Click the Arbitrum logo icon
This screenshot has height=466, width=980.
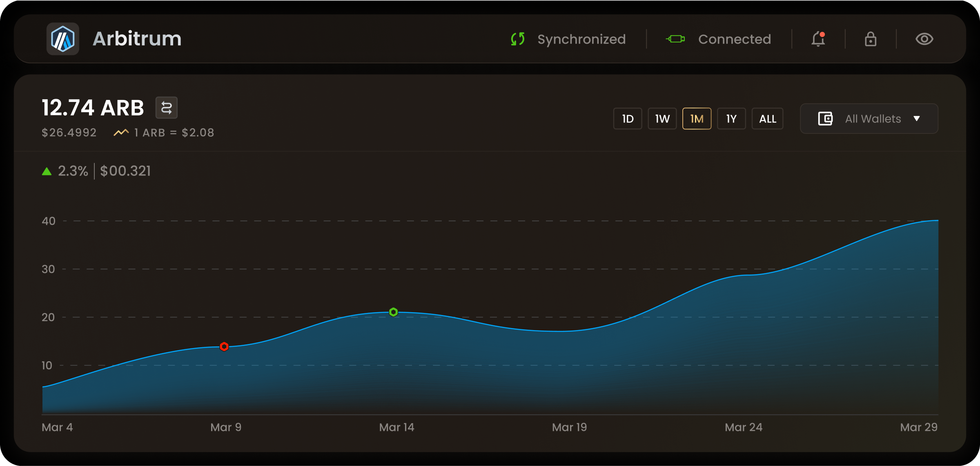click(x=62, y=39)
